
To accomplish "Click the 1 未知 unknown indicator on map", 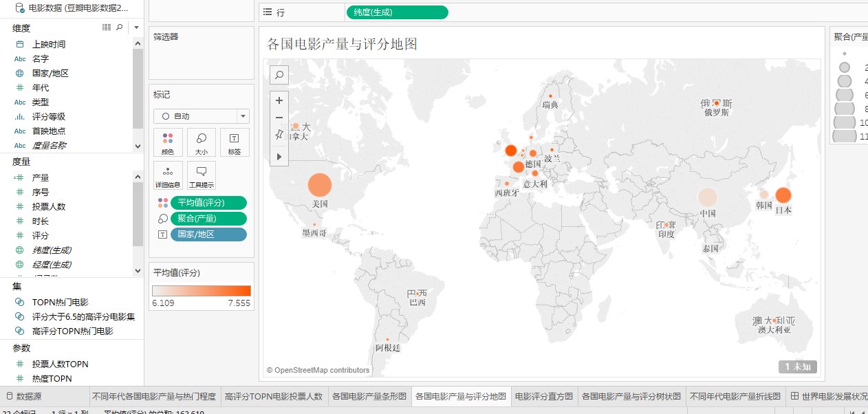I will [797, 367].
